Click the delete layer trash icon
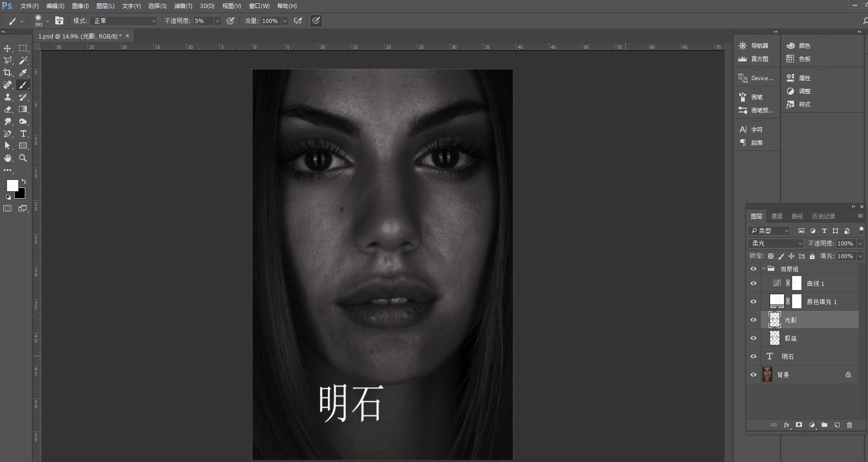 point(849,425)
